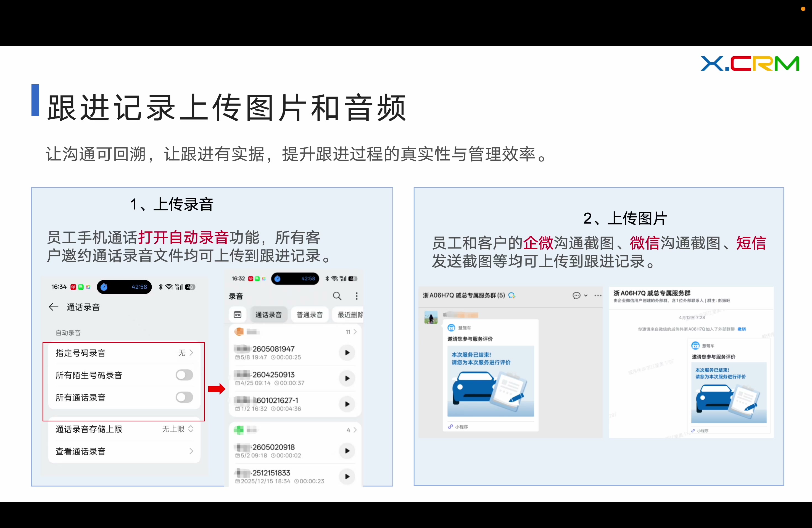Open the dropdown arrow next to chat bubble
The image size is (812, 528).
tap(586, 295)
